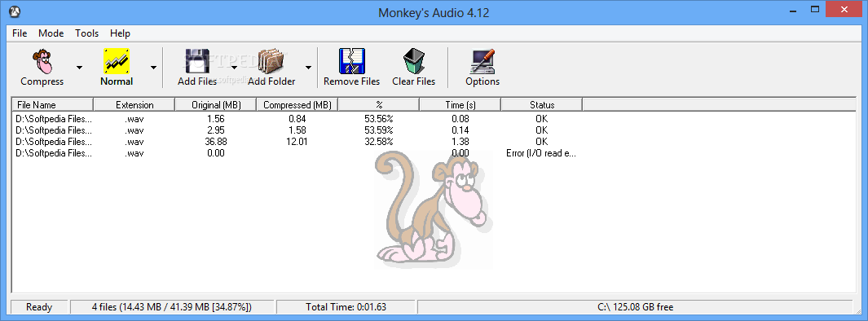Screen dimensions: 868x321
Task: Open the Tools menu
Action: [x=87, y=33]
